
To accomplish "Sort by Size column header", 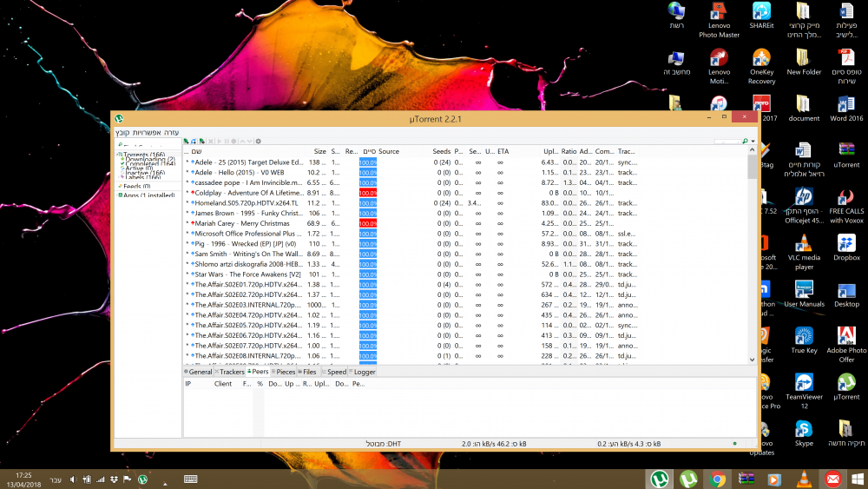I will coord(320,151).
